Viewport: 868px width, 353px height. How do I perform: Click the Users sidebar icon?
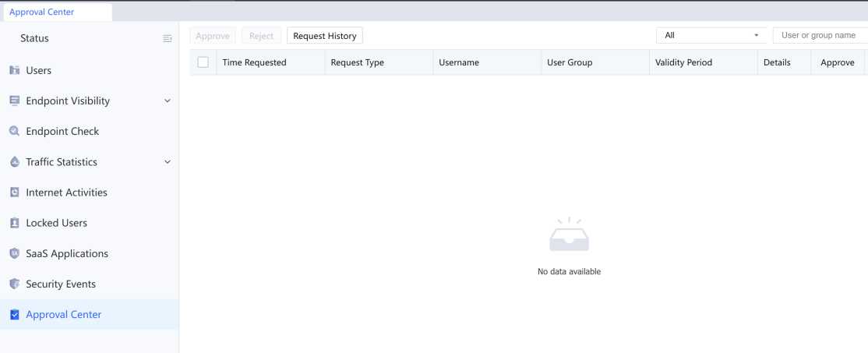14,70
